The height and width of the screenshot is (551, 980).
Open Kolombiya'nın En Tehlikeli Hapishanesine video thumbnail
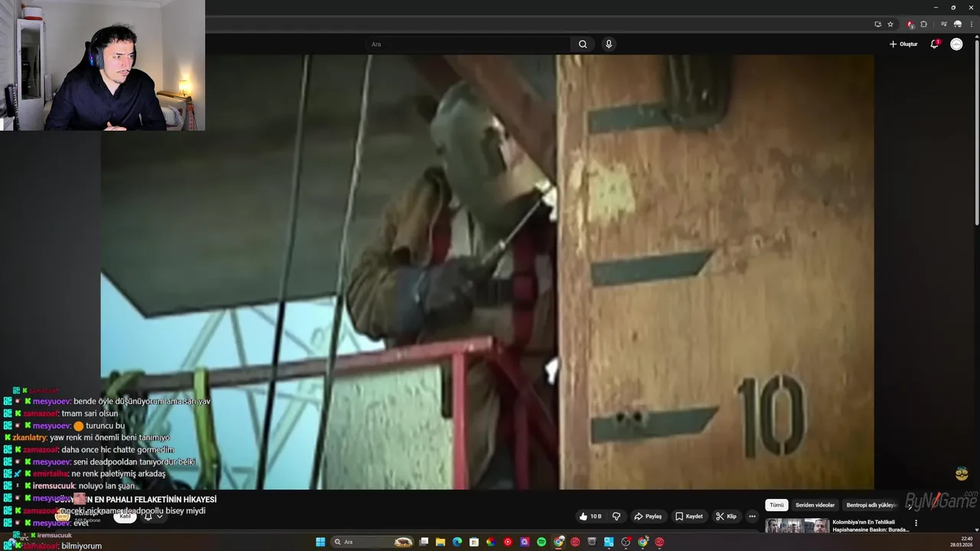[x=796, y=526]
